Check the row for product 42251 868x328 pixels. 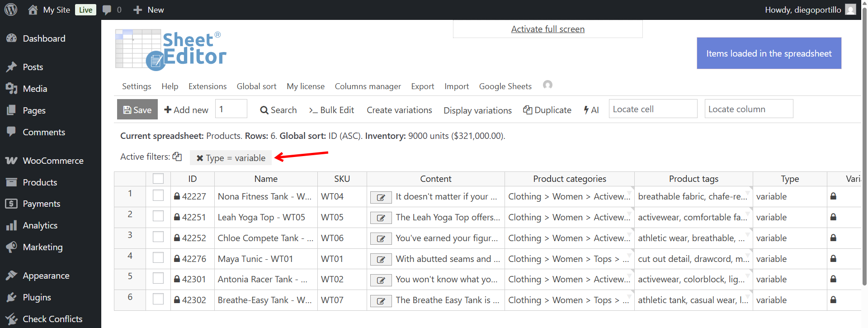click(x=158, y=216)
